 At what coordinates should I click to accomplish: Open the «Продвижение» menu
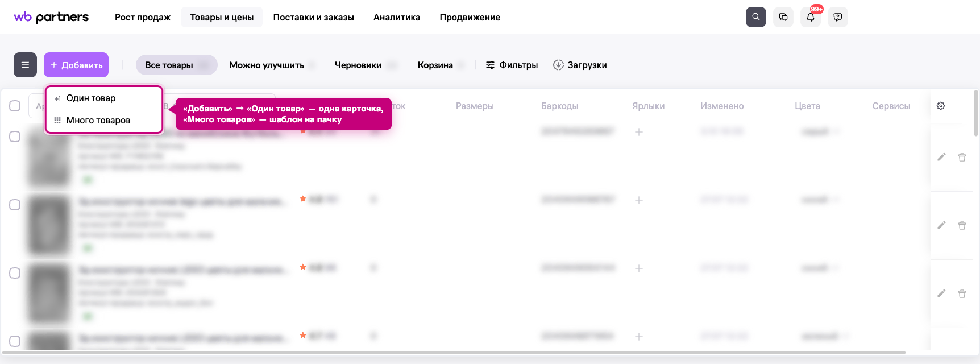pos(470,17)
